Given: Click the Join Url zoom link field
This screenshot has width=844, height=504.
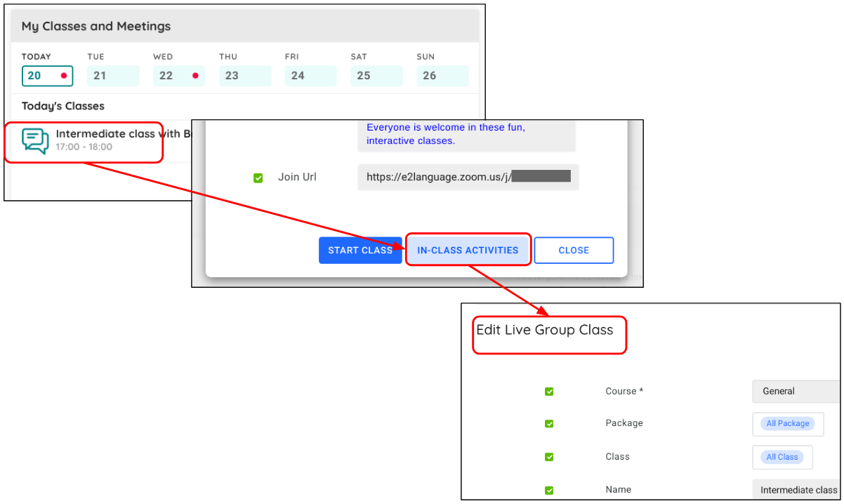Looking at the screenshot, I should pyautogui.click(x=468, y=178).
